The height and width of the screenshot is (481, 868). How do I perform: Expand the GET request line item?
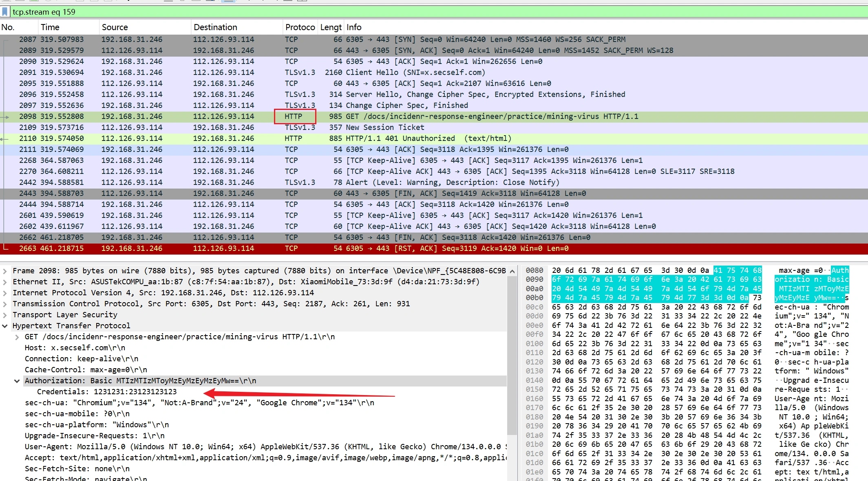click(x=17, y=337)
